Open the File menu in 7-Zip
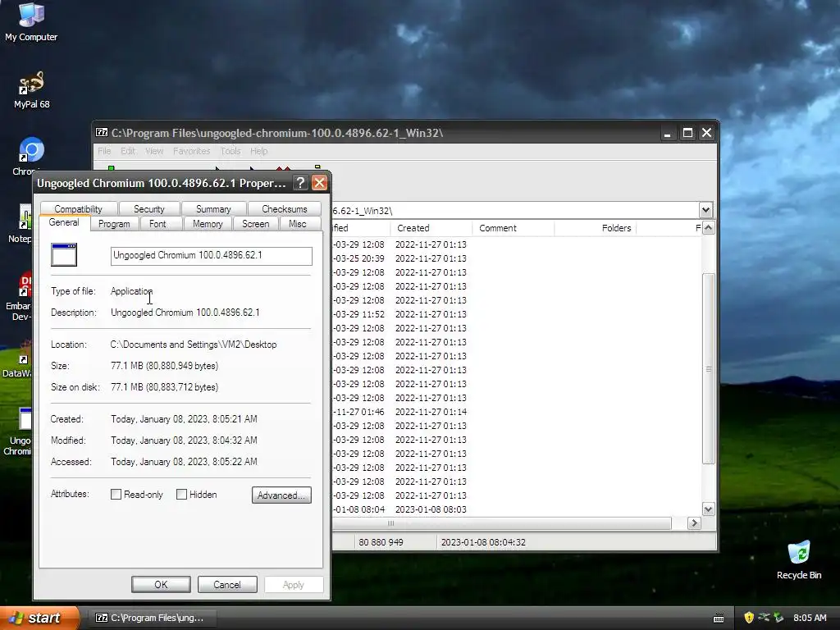840x630 pixels. pyautogui.click(x=104, y=151)
